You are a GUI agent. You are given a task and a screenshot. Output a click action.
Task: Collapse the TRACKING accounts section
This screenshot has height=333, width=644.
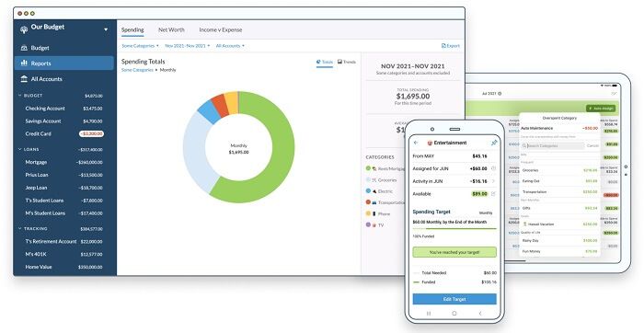pyautogui.click(x=19, y=228)
